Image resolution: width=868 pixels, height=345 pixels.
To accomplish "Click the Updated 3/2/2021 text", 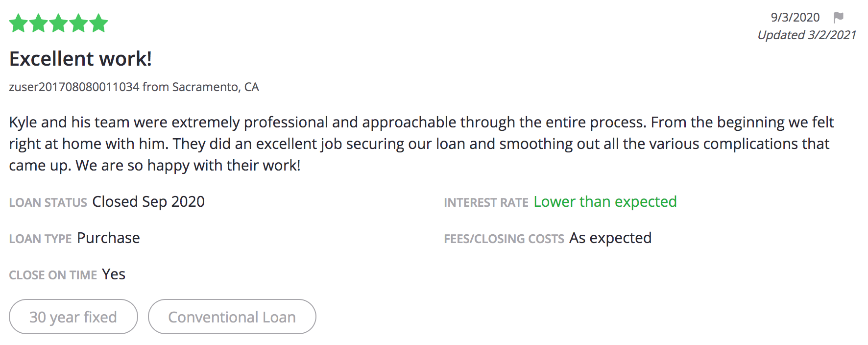I will coord(807,35).
